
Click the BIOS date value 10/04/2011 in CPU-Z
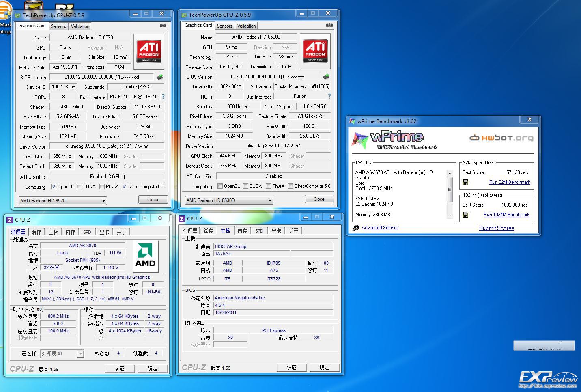(x=273, y=312)
